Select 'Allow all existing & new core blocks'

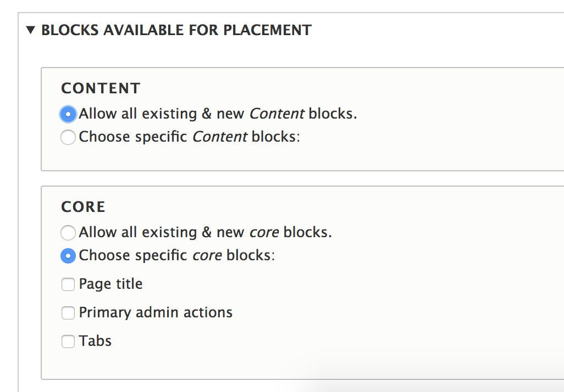68,232
